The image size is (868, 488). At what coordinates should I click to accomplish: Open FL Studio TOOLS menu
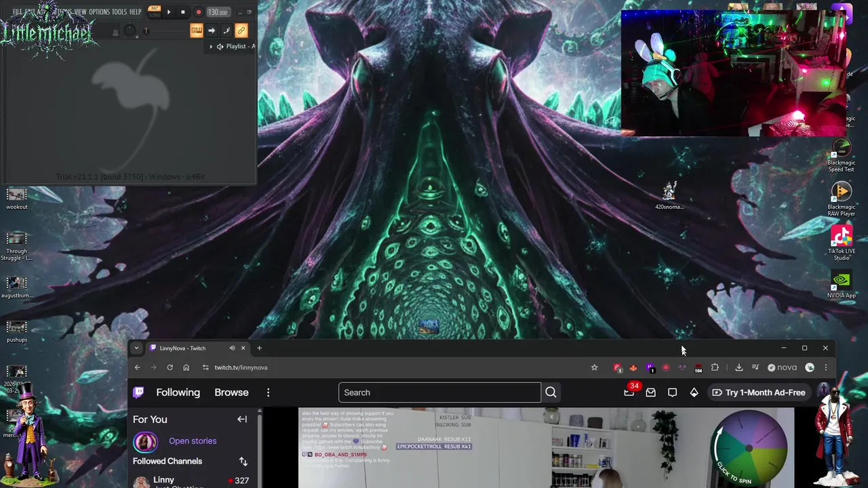point(119,12)
